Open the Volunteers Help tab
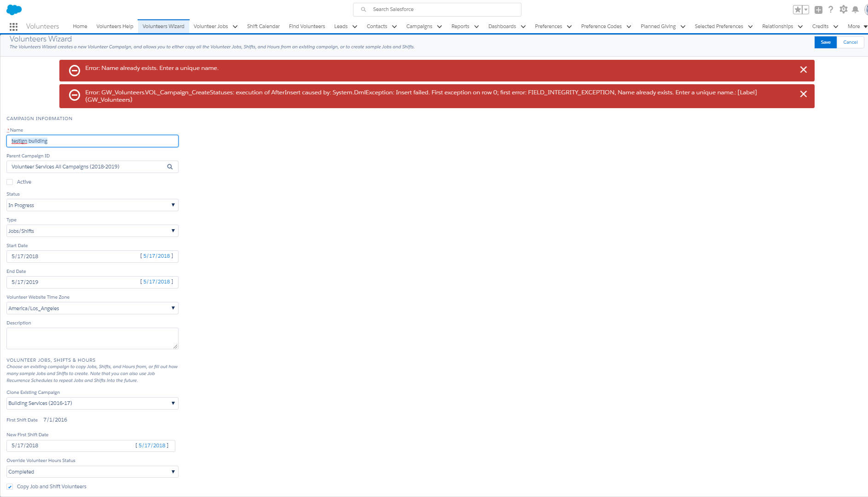This screenshot has height=497, width=868. pos(115,27)
